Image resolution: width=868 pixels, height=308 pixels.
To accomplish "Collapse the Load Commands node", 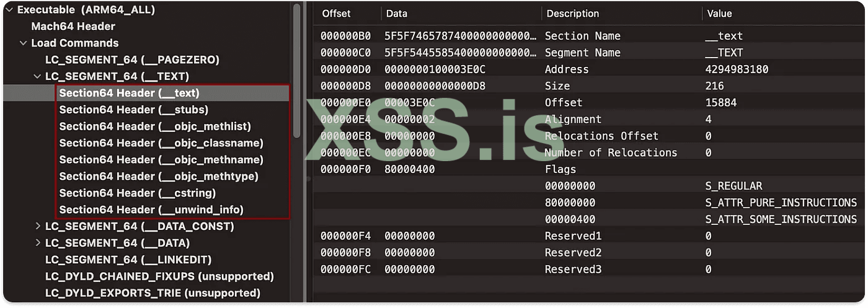I will [24, 43].
